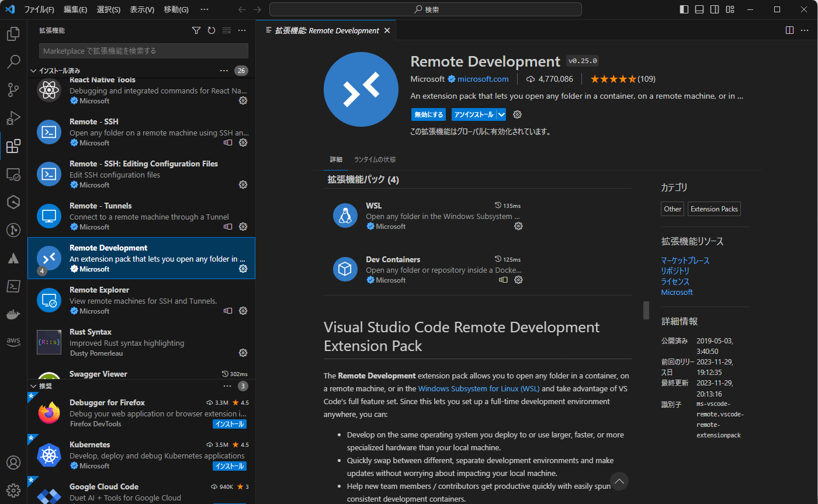Image resolution: width=818 pixels, height=504 pixels.
Task: Open manage gear for Remote Explorer extension
Action: point(243,311)
